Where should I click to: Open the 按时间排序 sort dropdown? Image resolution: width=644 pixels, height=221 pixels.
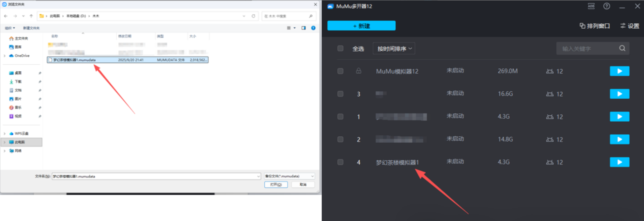coord(394,49)
